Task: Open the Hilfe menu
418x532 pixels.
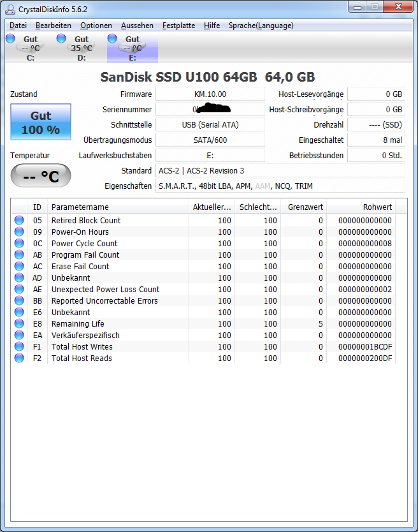Action: tap(212, 26)
